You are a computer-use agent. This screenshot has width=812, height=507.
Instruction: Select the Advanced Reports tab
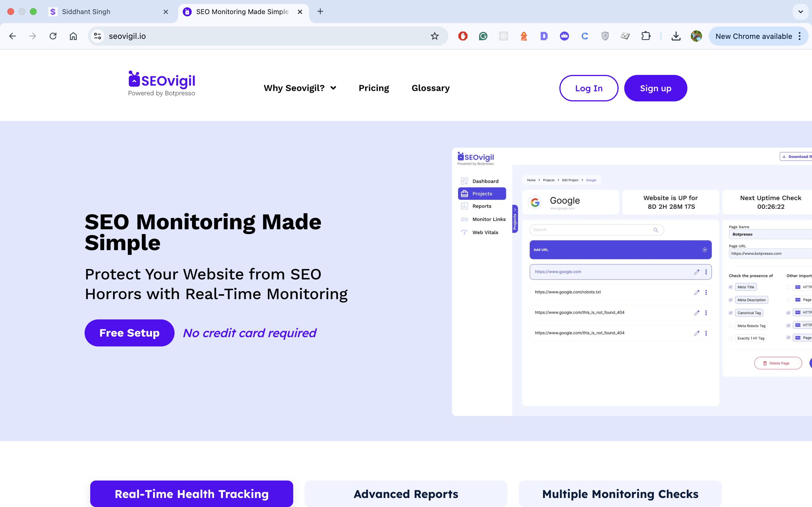(x=406, y=493)
